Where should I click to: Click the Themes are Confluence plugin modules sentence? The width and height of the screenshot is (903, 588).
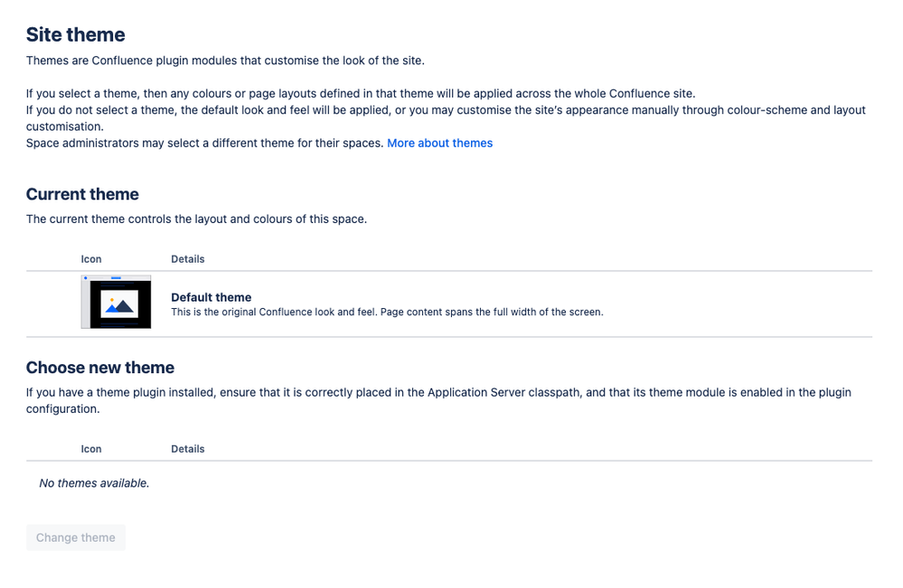coord(225,61)
